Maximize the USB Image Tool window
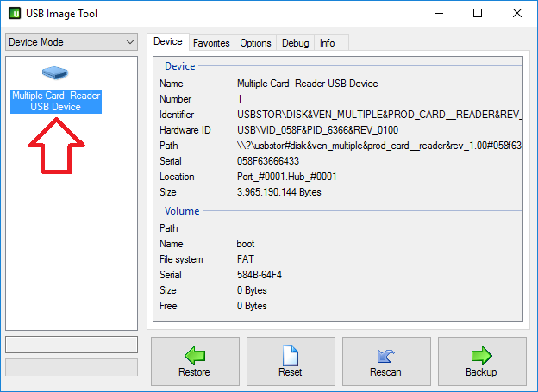This screenshot has width=538, height=392. pos(478,14)
